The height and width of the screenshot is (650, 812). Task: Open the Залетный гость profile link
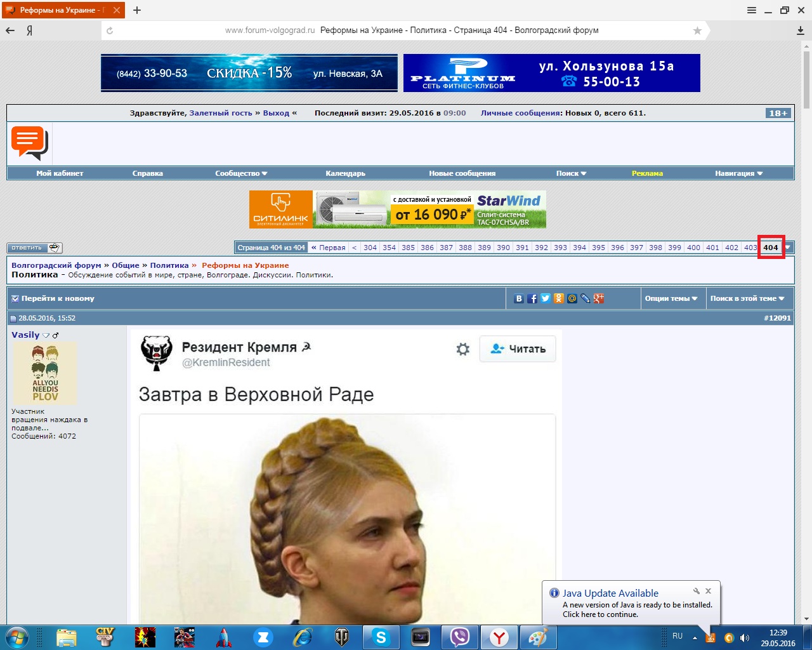click(x=221, y=113)
